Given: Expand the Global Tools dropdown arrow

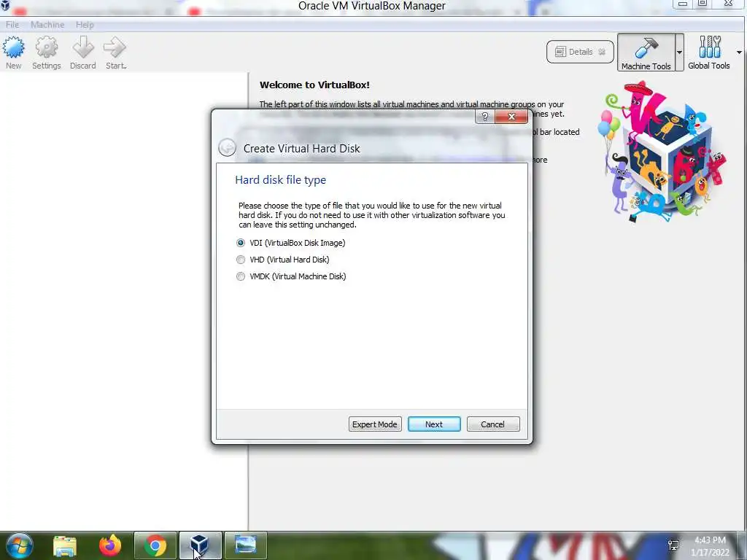Looking at the screenshot, I should tap(740, 52).
